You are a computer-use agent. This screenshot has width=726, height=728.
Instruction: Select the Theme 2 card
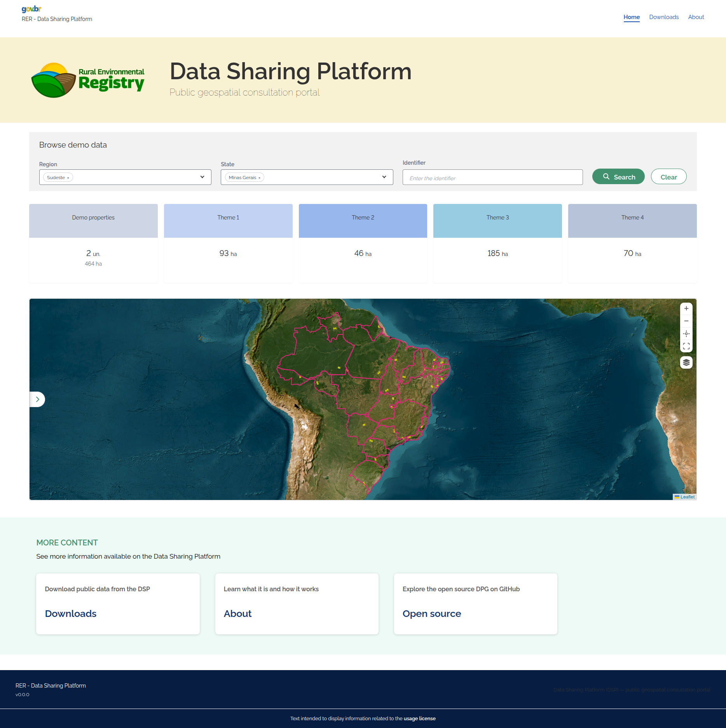pyautogui.click(x=363, y=244)
